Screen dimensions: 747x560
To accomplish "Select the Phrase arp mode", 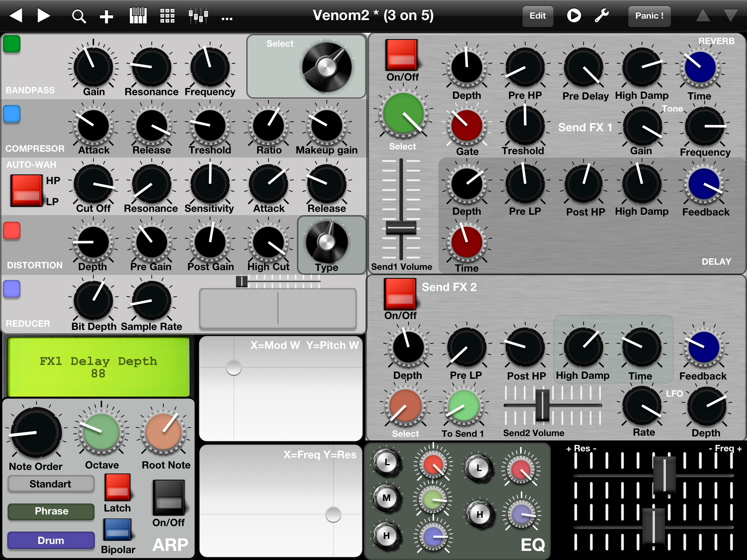I will pos(51,511).
